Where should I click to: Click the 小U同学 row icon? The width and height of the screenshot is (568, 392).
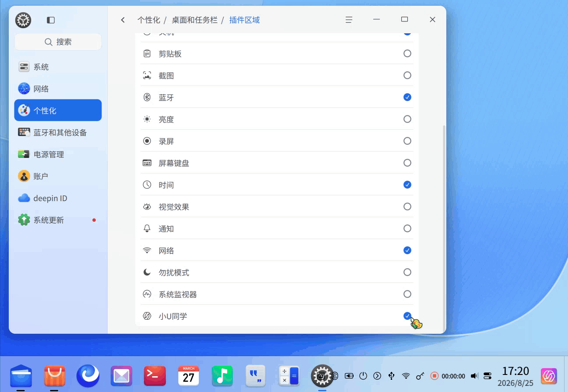pos(147,316)
